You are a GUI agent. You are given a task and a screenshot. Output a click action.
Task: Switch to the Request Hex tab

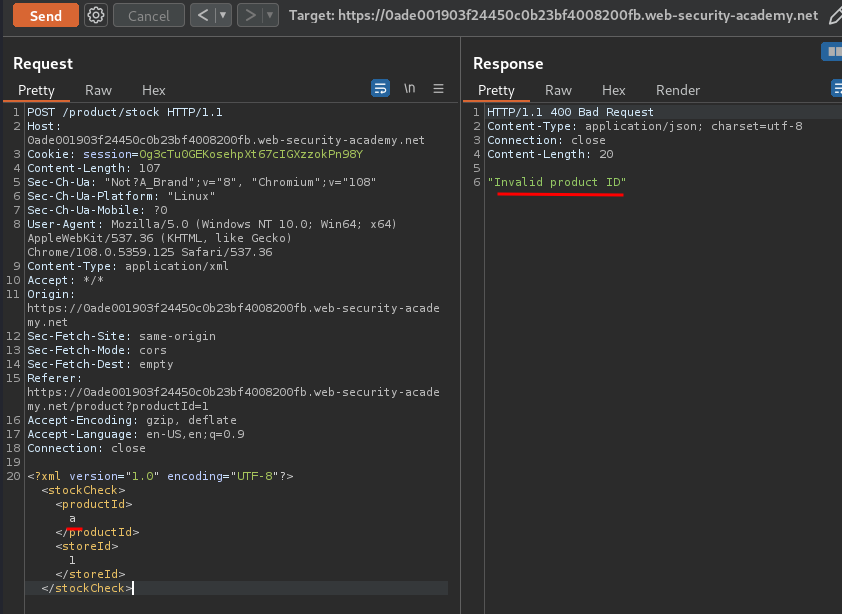point(154,90)
